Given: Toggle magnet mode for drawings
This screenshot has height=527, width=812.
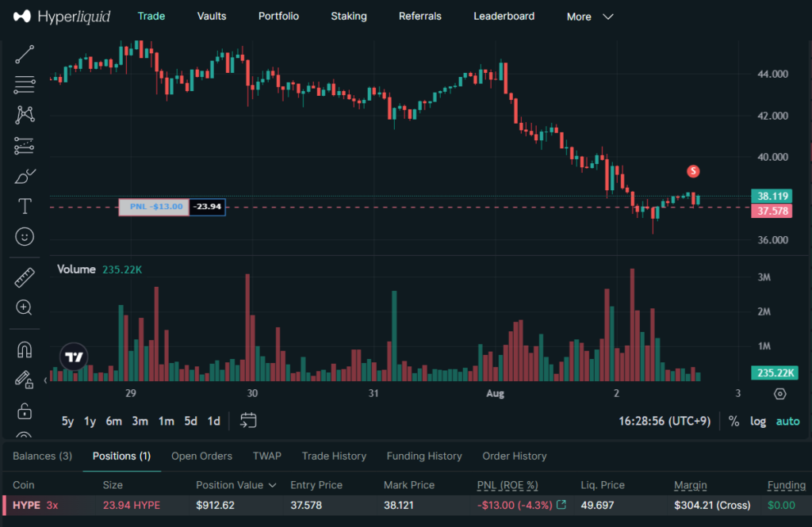Looking at the screenshot, I should [x=25, y=350].
